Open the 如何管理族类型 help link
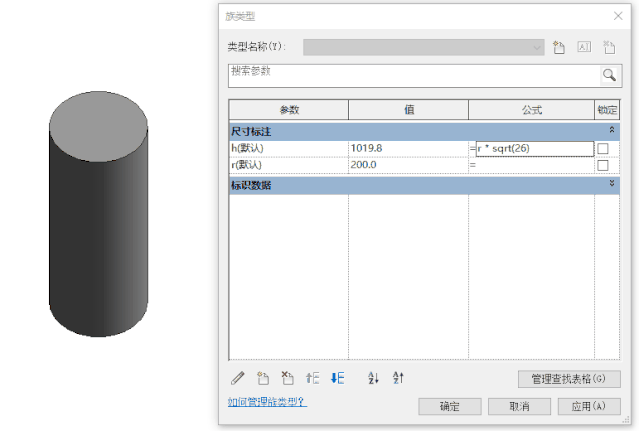The width and height of the screenshot is (639, 431). point(267,402)
